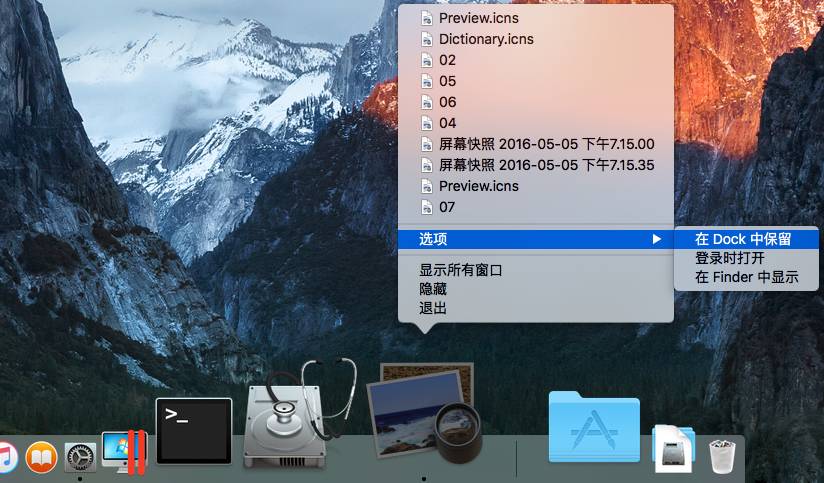Launch iBooks from the Dock

(42, 457)
